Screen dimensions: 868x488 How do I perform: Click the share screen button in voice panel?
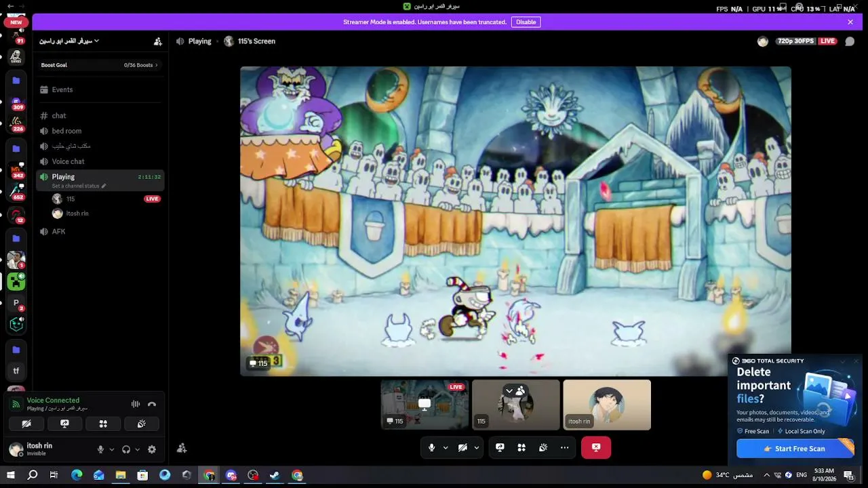tap(64, 424)
